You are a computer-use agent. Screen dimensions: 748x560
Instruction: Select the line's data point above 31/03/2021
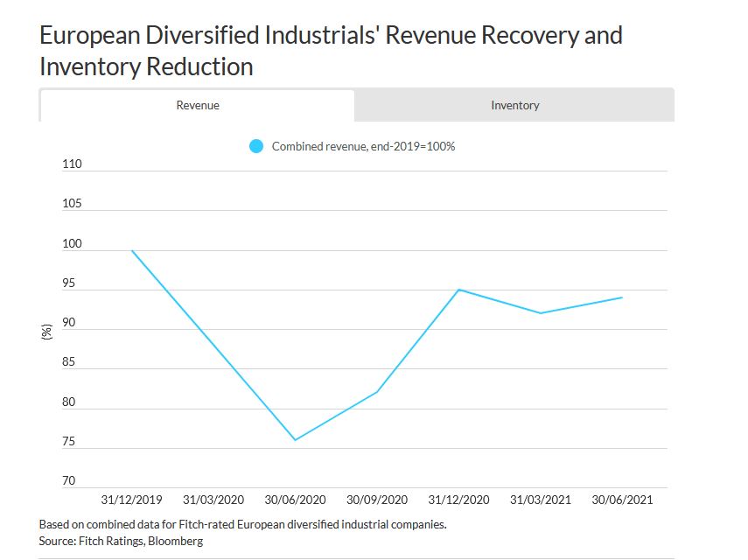click(x=541, y=313)
